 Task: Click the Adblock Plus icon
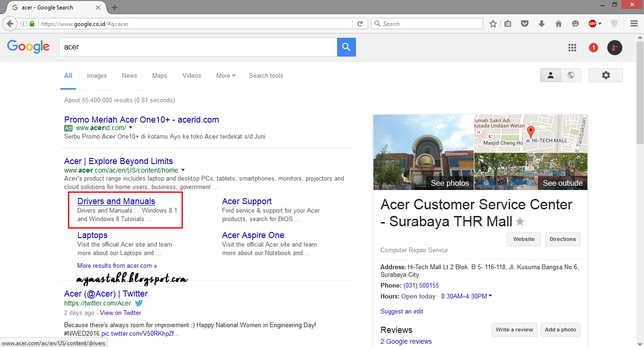(593, 24)
